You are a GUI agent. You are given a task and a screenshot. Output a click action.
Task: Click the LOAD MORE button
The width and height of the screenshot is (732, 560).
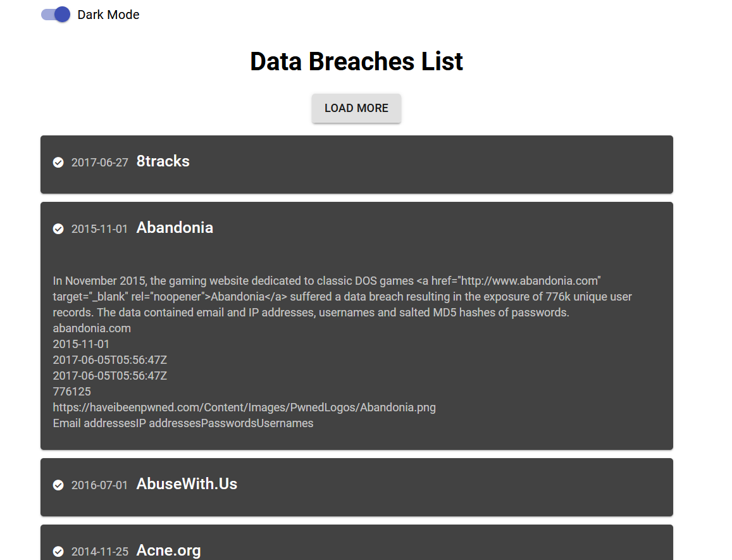pos(356,108)
